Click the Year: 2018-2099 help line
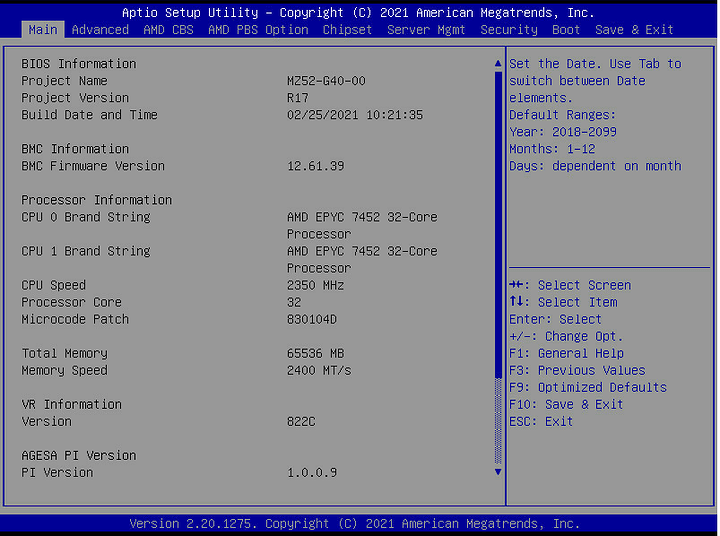 563,132
